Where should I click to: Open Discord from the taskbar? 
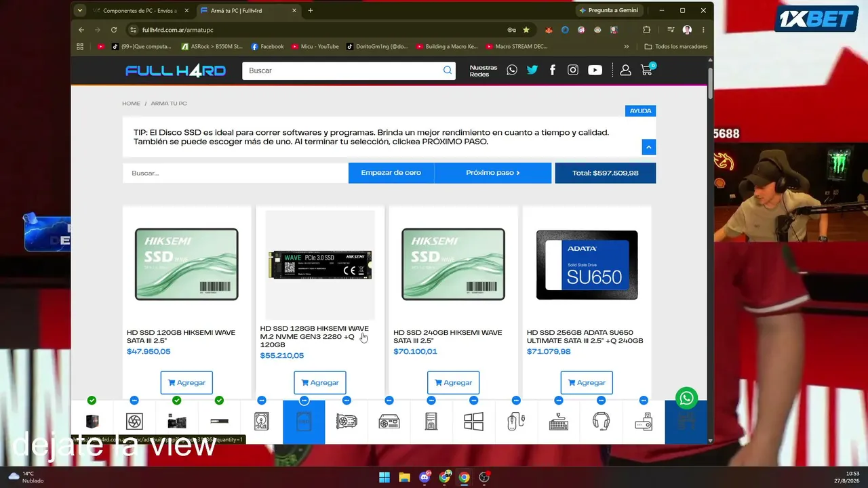425,477
